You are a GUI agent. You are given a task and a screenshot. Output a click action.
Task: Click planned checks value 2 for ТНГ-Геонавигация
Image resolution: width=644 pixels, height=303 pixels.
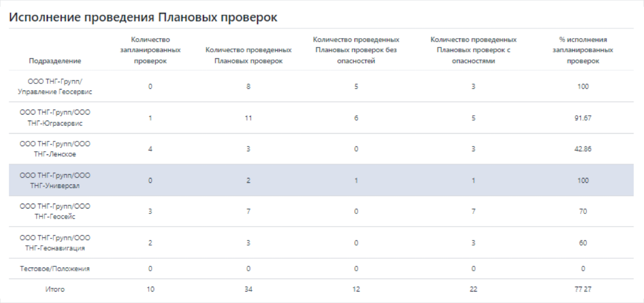(x=150, y=243)
